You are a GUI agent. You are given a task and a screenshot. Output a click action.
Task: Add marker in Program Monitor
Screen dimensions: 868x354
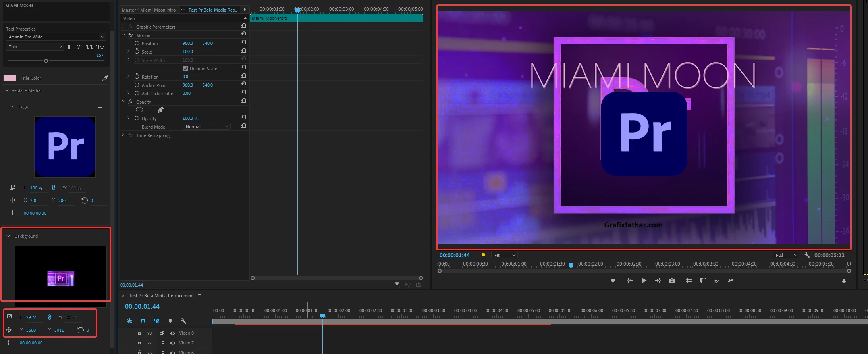pyautogui.click(x=613, y=281)
